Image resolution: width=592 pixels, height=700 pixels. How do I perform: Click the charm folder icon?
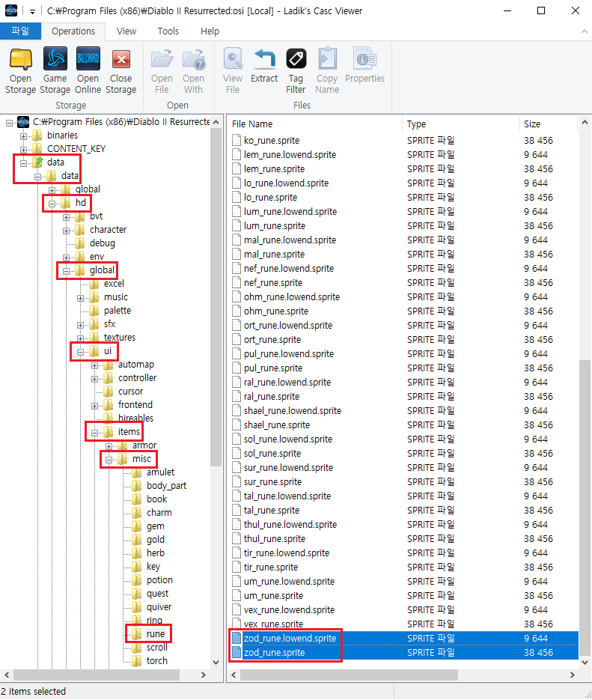click(137, 513)
